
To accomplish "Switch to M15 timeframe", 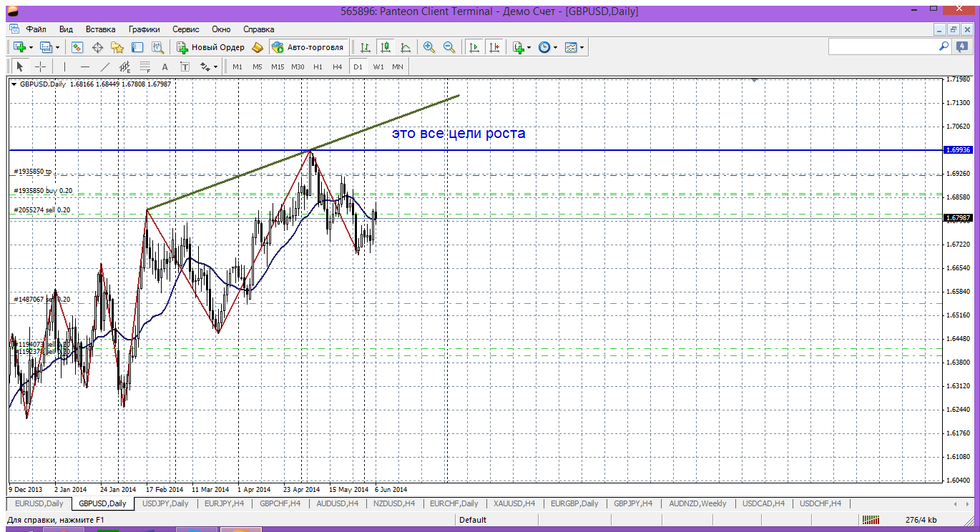I will (278, 66).
